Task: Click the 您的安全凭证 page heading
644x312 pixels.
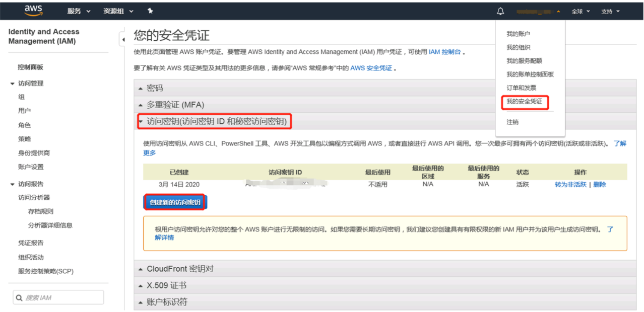Action: (171, 36)
